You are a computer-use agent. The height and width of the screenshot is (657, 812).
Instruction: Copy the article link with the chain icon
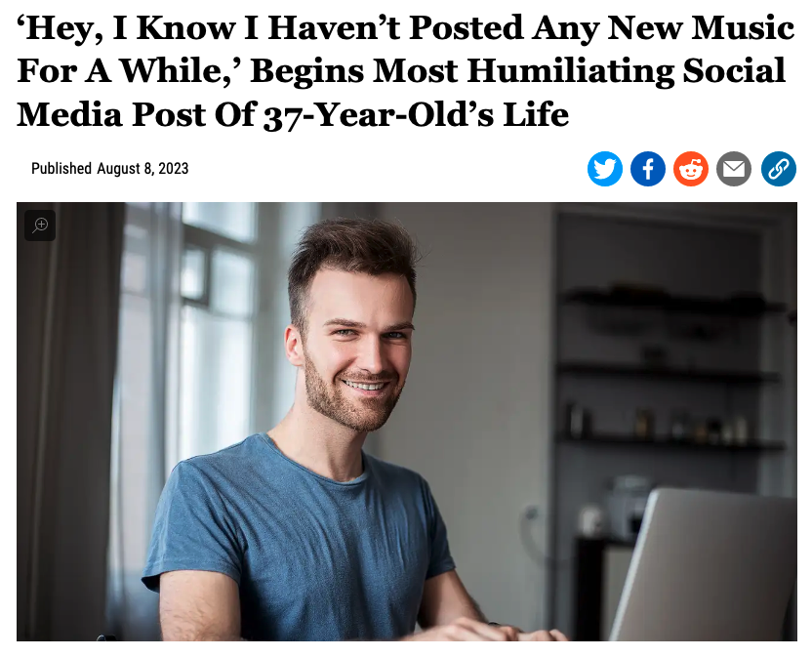(x=778, y=169)
